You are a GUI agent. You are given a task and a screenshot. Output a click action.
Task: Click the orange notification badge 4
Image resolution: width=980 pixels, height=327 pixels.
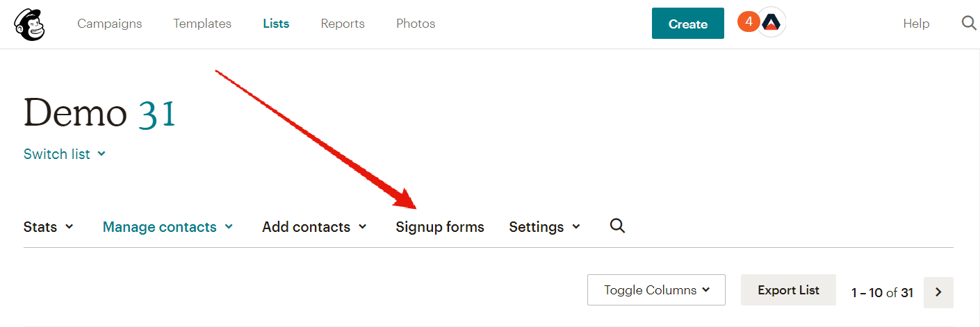pyautogui.click(x=749, y=22)
